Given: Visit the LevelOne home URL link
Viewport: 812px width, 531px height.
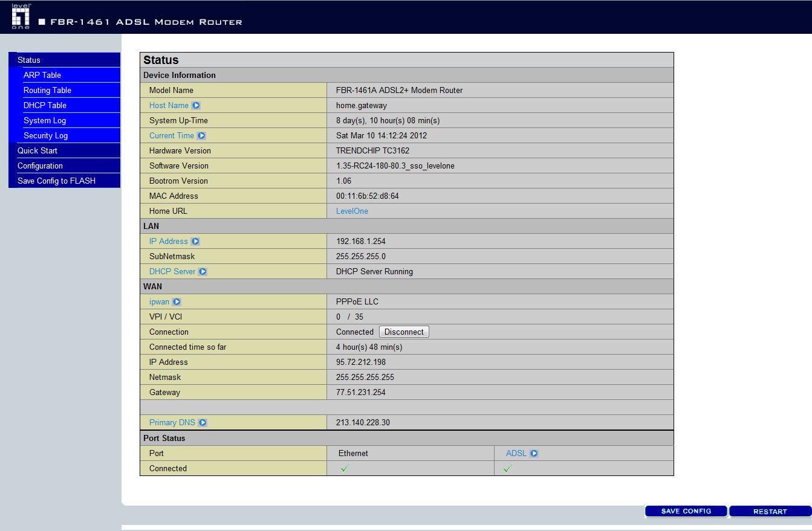Looking at the screenshot, I should 352,211.
